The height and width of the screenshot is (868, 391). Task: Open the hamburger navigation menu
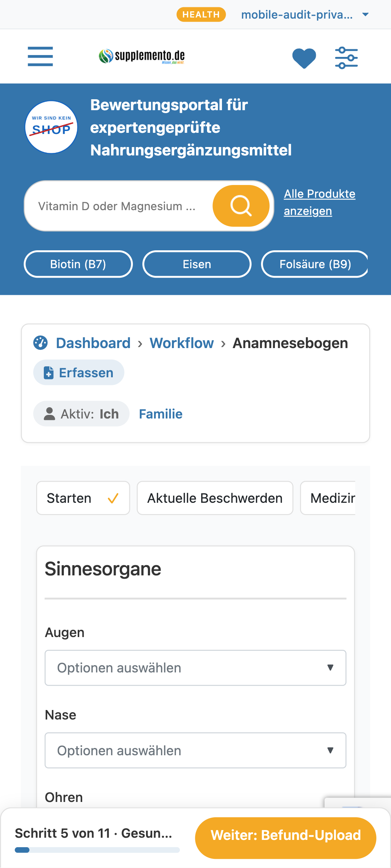click(x=40, y=57)
